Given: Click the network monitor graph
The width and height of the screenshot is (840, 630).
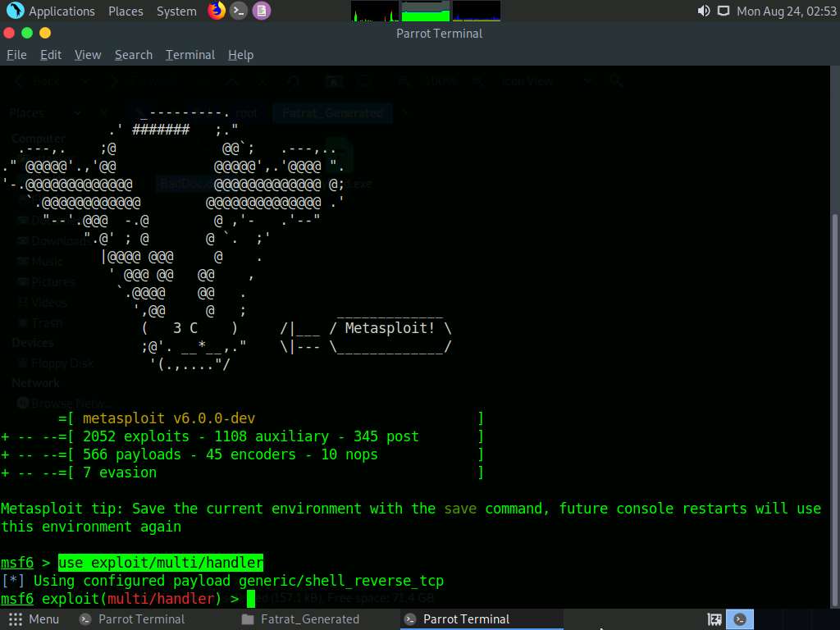Looking at the screenshot, I should (477, 11).
